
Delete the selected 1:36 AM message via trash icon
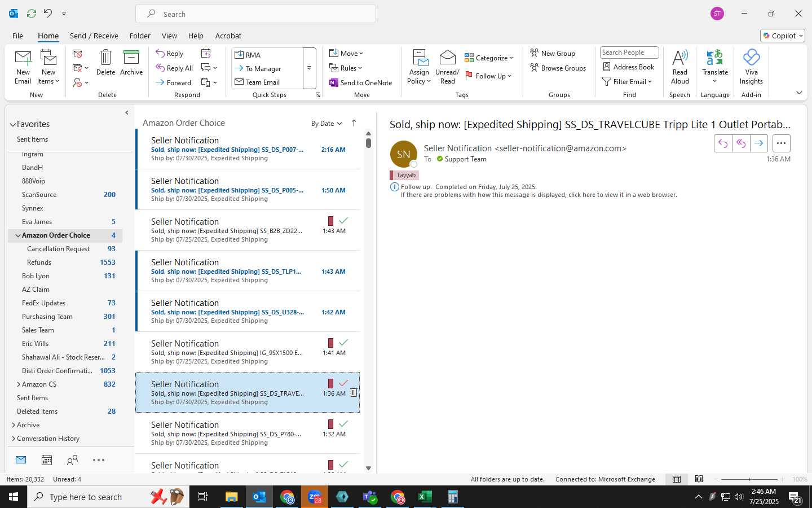[x=354, y=392]
